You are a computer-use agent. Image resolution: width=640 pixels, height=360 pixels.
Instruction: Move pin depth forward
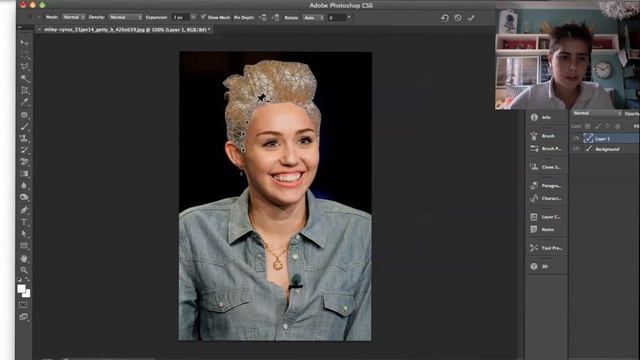coord(263,18)
